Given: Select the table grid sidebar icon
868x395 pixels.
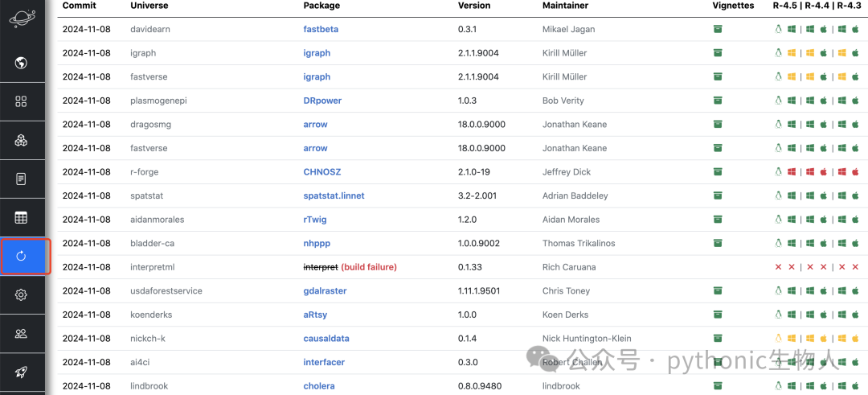Looking at the screenshot, I should 21,218.
